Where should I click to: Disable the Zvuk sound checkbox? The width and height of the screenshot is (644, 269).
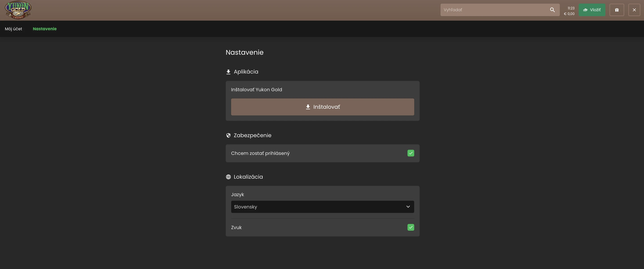point(410,227)
